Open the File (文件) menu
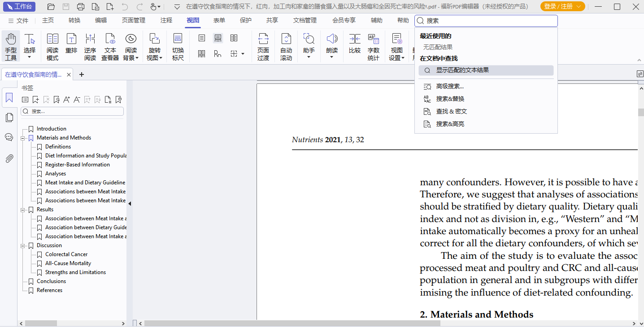This screenshot has width=644, height=327. [x=18, y=21]
